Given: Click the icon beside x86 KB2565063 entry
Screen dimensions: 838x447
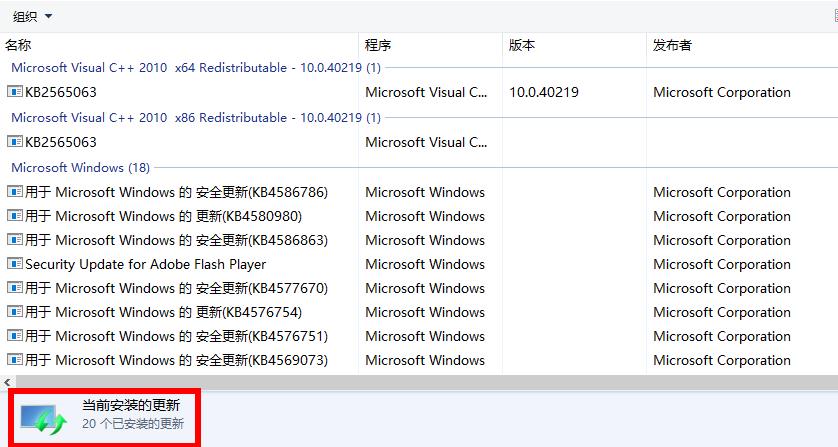Looking at the screenshot, I should click(14, 142).
